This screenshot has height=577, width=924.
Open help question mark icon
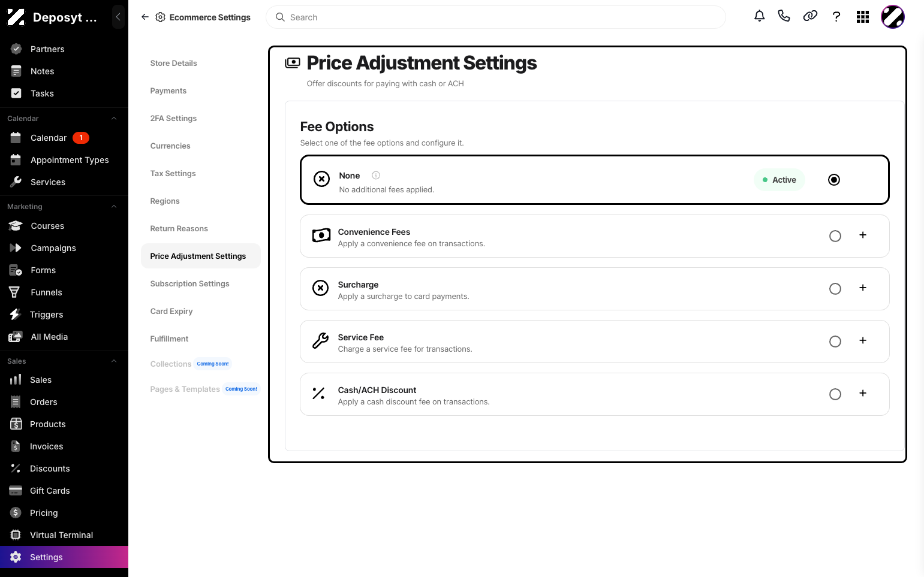tap(836, 17)
